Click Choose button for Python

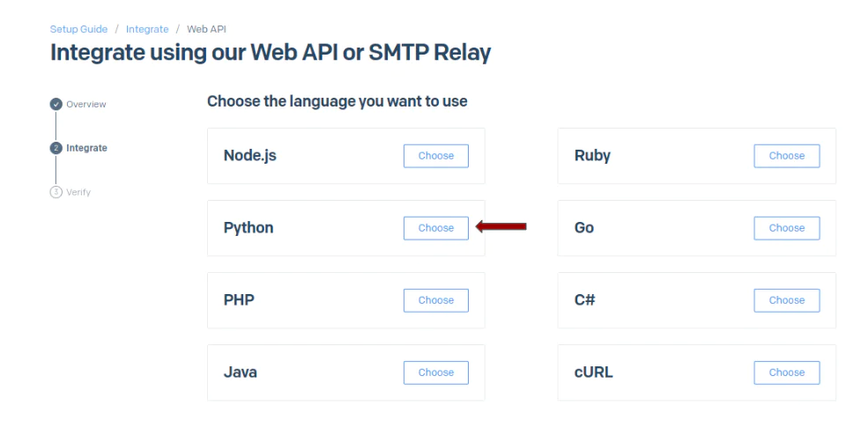[435, 228]
